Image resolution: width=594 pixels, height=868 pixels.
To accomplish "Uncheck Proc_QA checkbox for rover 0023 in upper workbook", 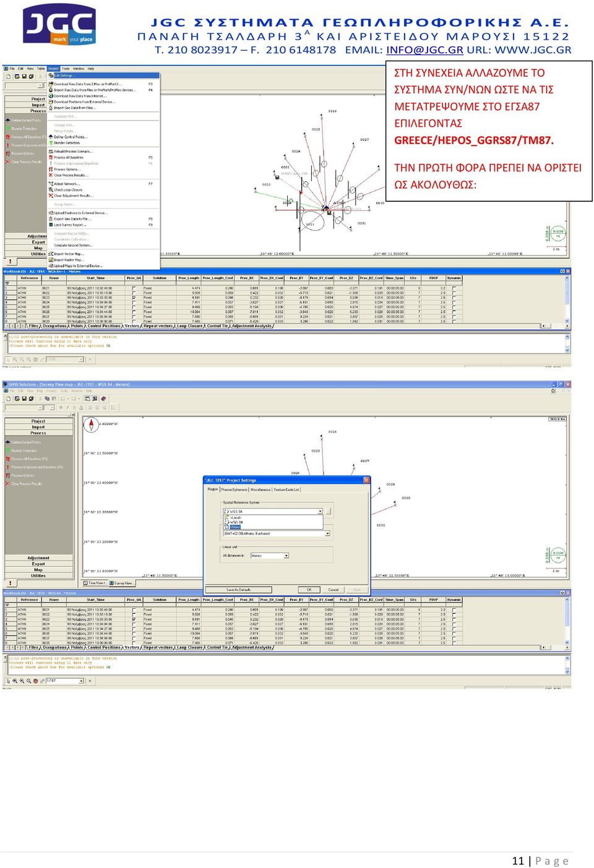I will point(134,298).
